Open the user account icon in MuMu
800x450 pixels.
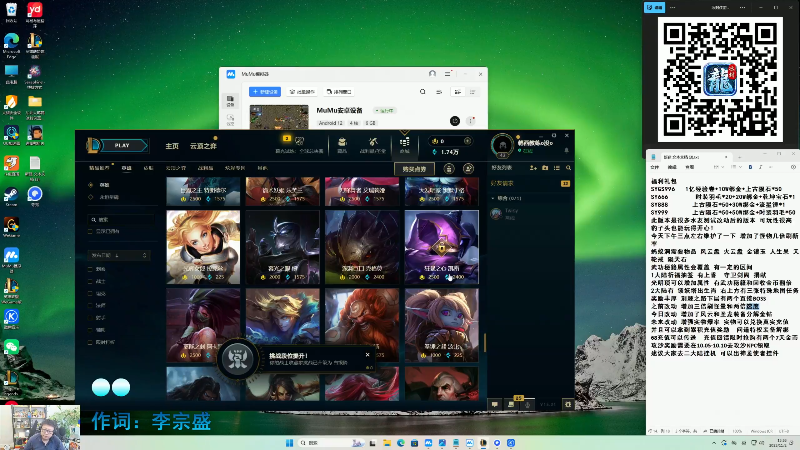coord(432,74)
